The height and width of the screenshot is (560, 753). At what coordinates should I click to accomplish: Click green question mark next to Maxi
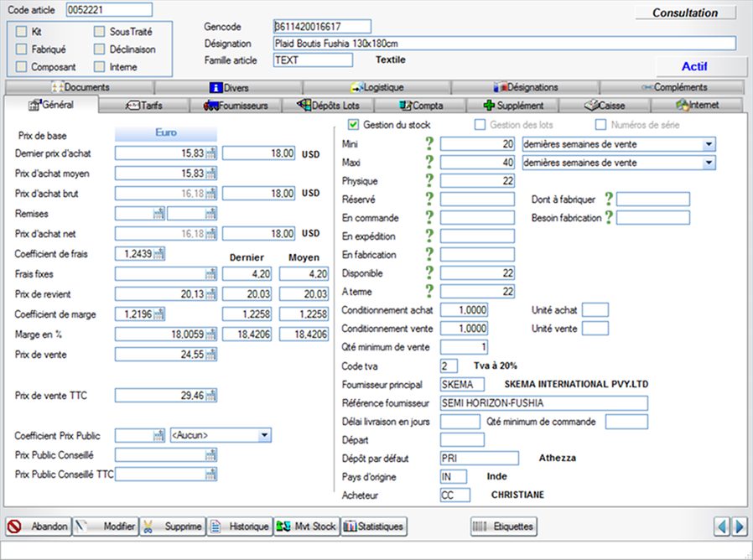429,162
